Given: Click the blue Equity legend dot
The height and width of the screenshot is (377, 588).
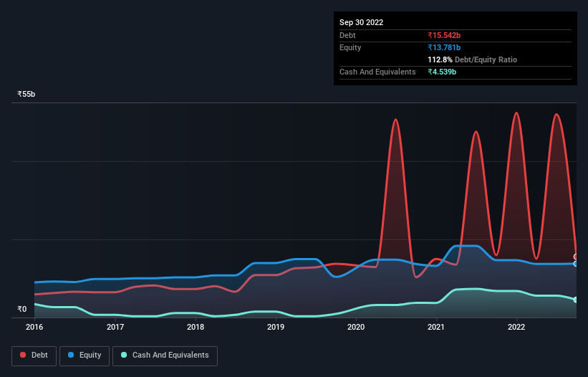Looking at the screenshot, I should click(71, 355).
